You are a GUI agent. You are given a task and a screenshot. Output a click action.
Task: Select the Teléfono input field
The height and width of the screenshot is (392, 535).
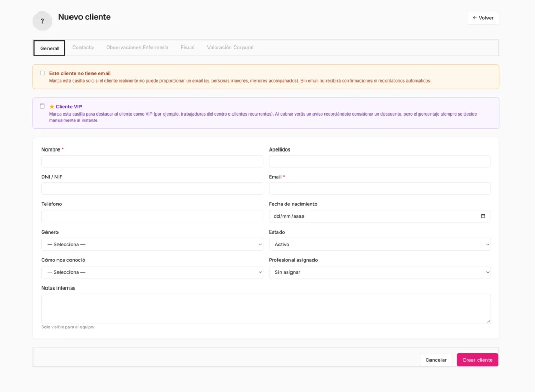[152, 216]
